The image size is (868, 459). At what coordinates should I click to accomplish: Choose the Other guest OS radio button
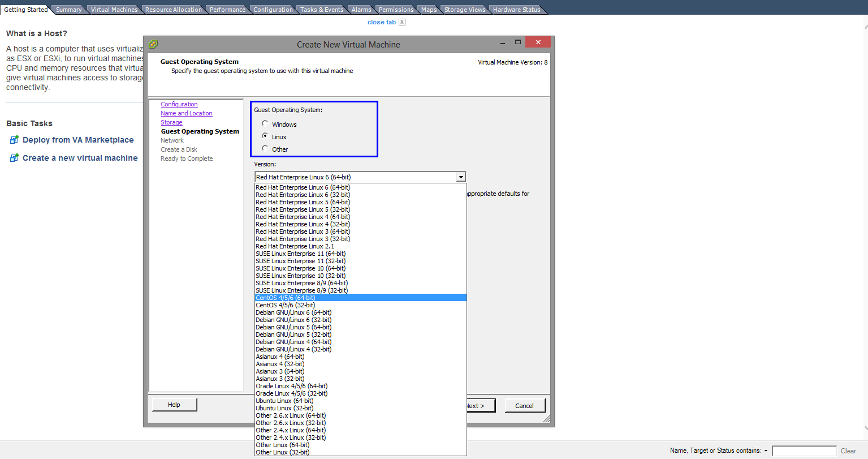[x=265, y=148]
